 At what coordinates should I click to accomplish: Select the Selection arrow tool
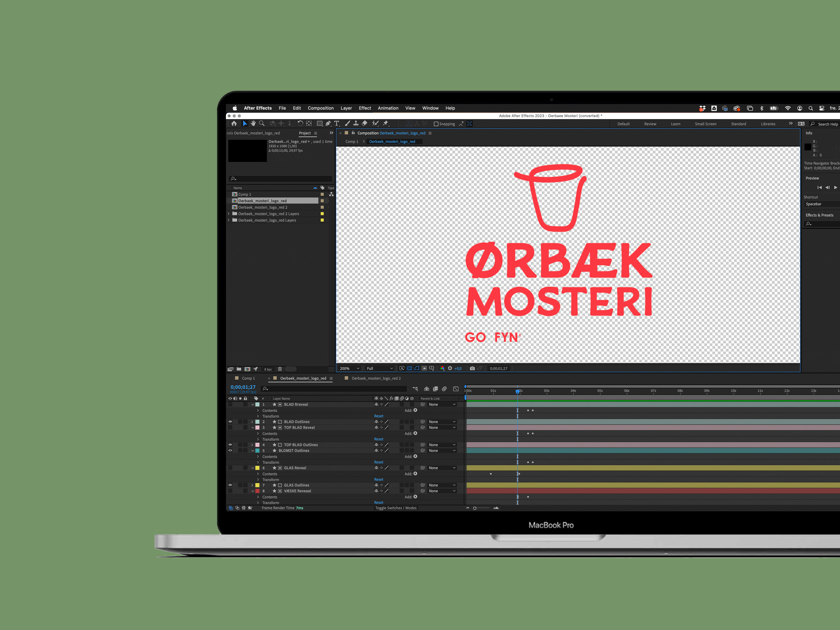(245, 123)
